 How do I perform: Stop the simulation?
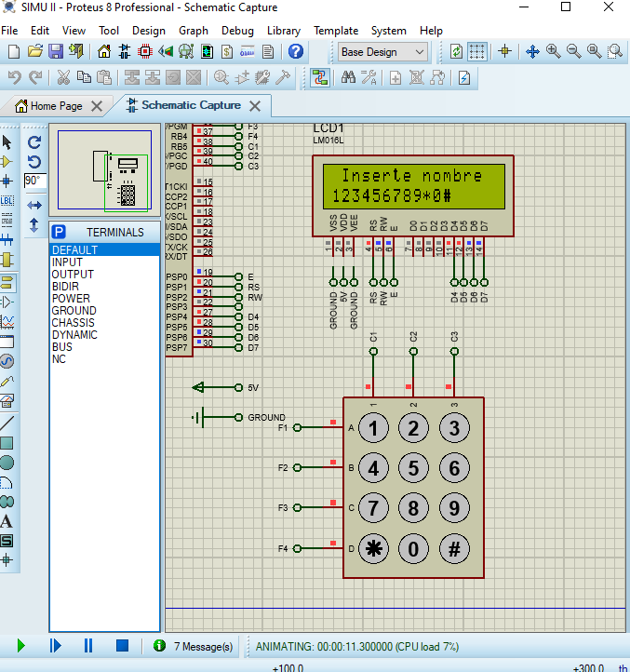(122, 645)
